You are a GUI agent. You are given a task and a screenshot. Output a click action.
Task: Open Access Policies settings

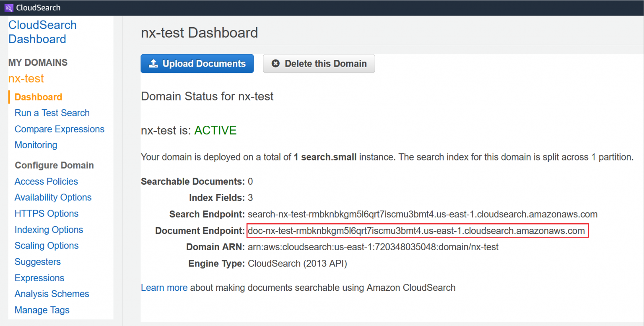pos(46,181)
